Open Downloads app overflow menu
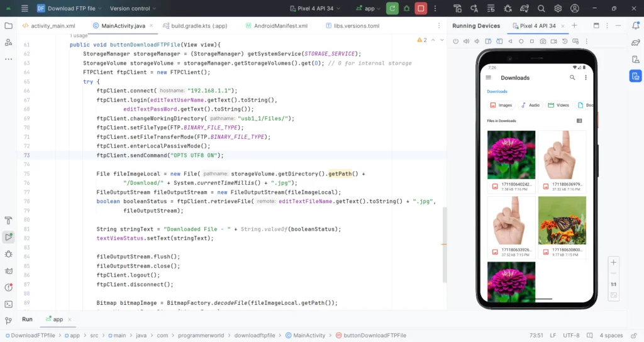 [586, 77]
